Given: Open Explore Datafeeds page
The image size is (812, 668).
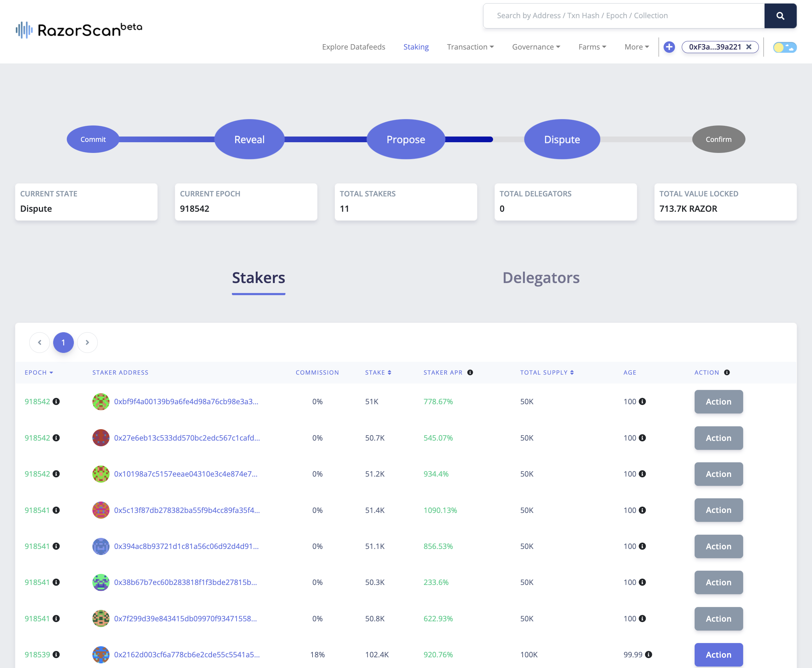Looking at the screenshot, I should [354, 47].
